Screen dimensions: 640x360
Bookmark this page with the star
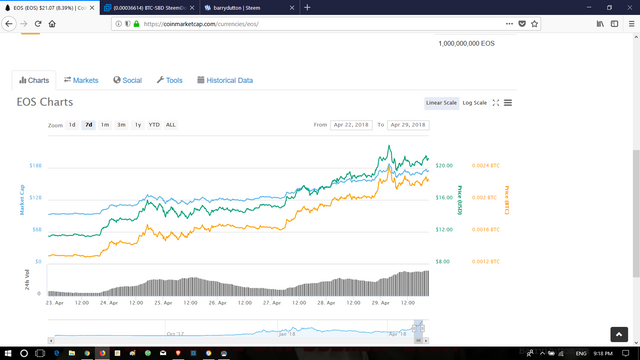[534, 24]
